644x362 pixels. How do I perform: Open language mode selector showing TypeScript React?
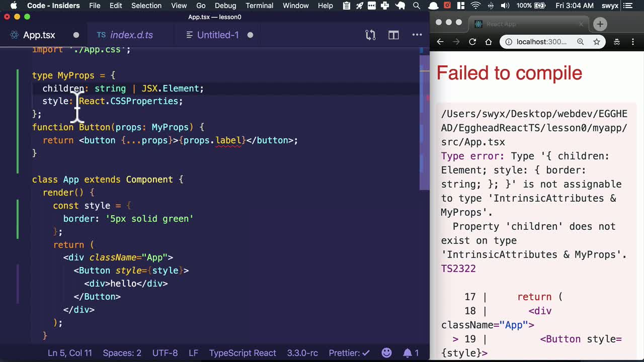(243, 353)
